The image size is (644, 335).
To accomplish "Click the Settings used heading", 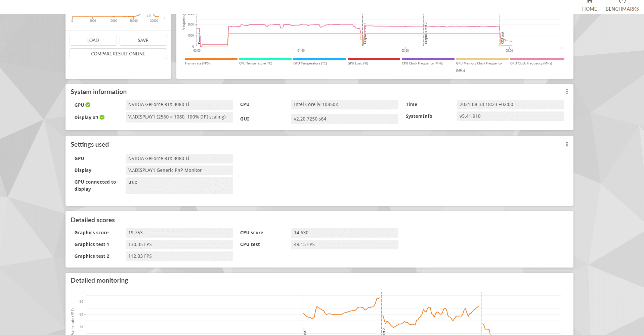I will tap(90, 145).
